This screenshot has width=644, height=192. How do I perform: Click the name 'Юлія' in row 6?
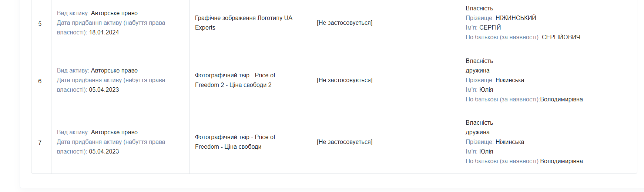pyautogui.click(x=486, y=90)
